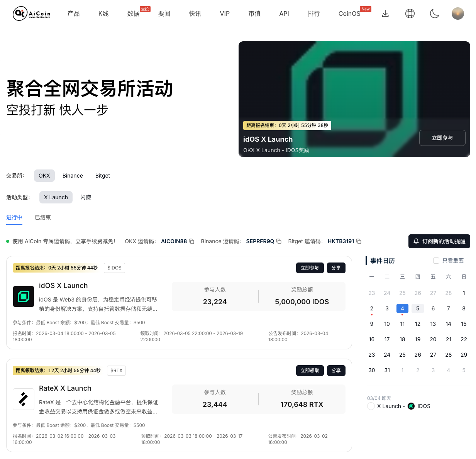Screen dimensions: 476x459
Task: Copy the Binance invite code SEPRFR9Q
Action: 279,241
